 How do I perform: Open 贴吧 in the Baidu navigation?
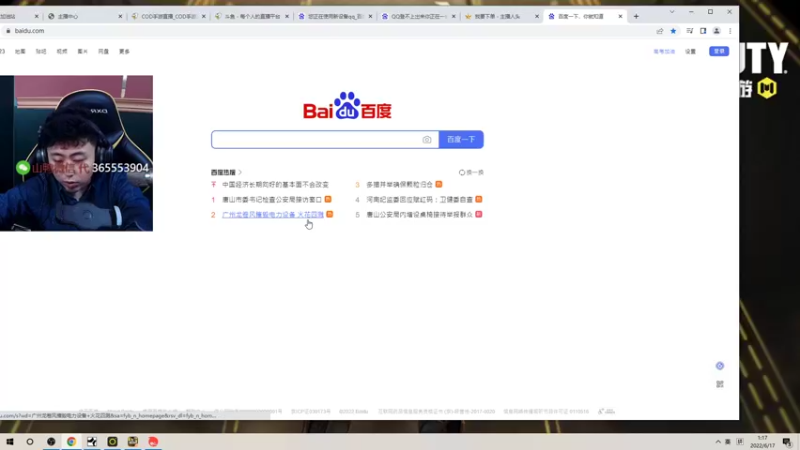[41, 52]
